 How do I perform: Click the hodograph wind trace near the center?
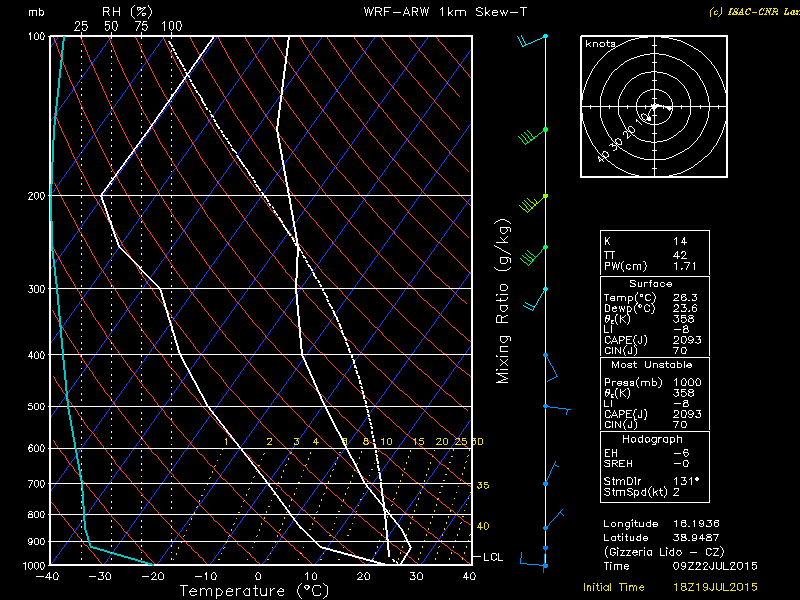(x=661, y=108)
